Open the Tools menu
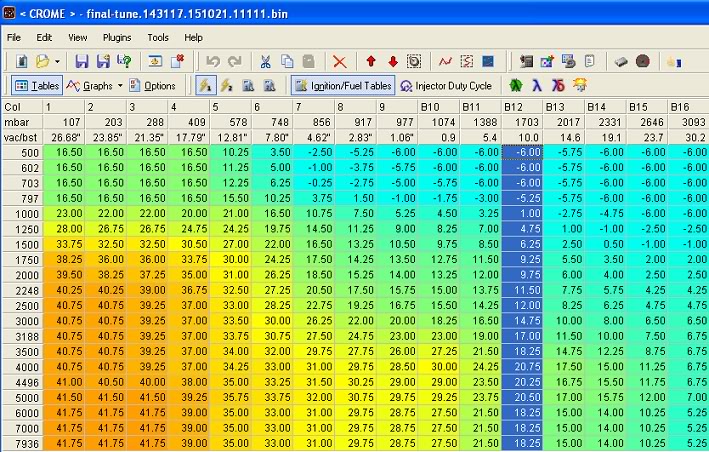Viewport: 709px width, 452px height. tap(158, 38)
